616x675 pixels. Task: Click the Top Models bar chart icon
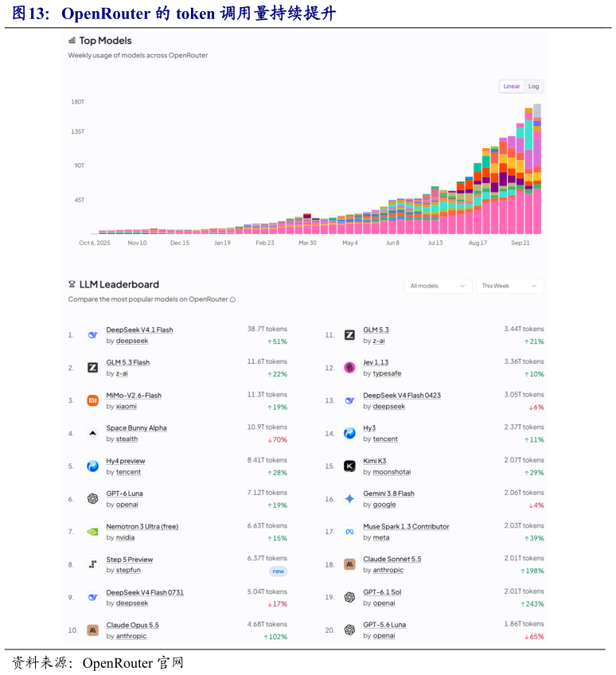pyautogui.click(x=72, y=41)
